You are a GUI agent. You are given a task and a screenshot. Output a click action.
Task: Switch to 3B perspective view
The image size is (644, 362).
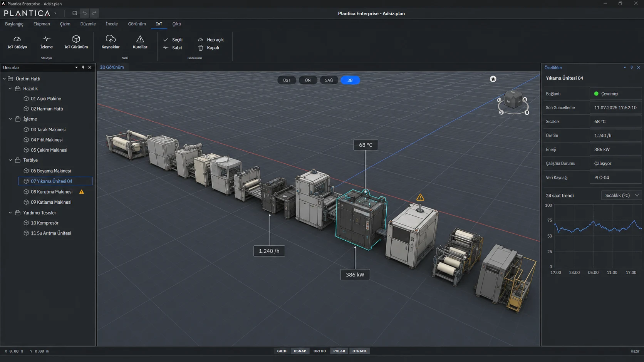pyautogui.click(x=350, y=80)
